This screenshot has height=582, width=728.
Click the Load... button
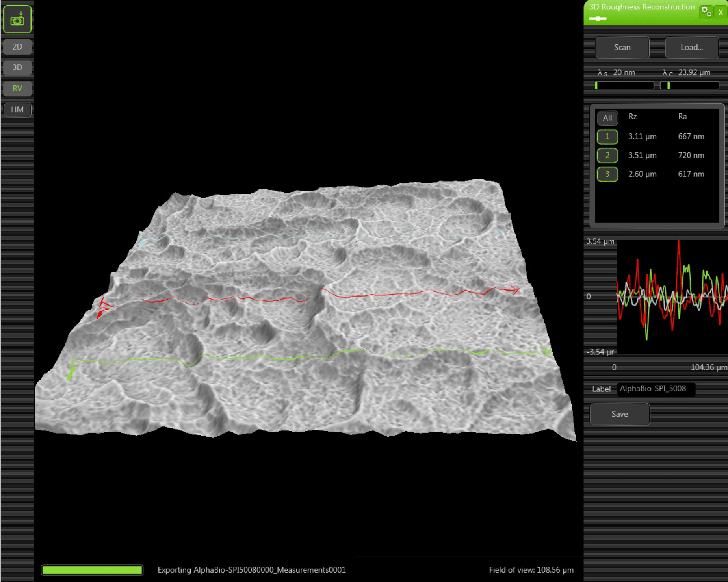[x=691, y=48]
